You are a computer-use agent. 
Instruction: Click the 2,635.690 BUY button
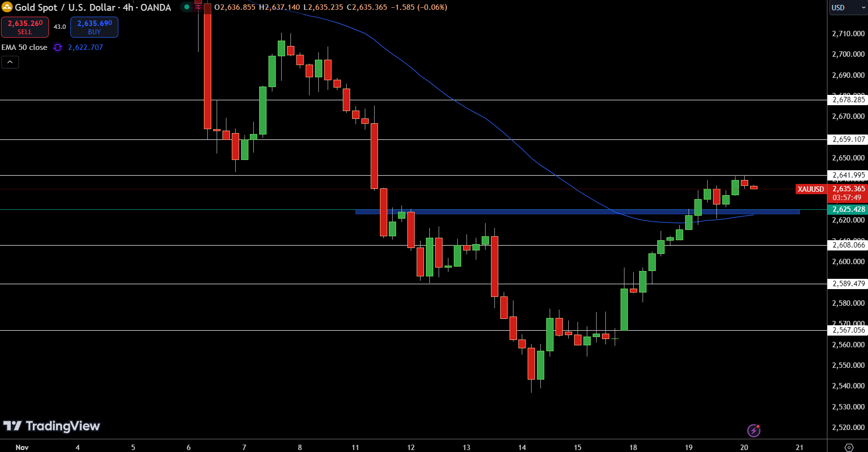point(94,27)
